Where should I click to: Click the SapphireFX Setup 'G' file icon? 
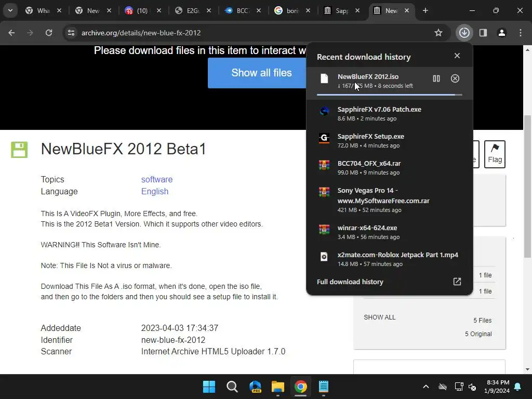click(324, 138)
